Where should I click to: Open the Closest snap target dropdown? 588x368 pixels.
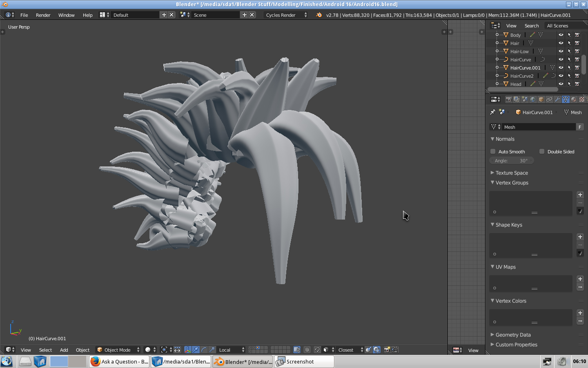350,350
